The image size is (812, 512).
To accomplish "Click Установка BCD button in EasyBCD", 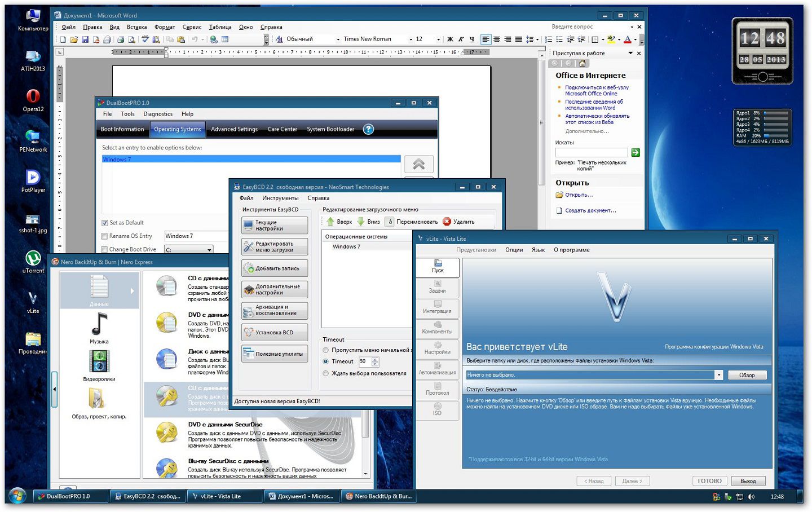I will pos(275,333).
